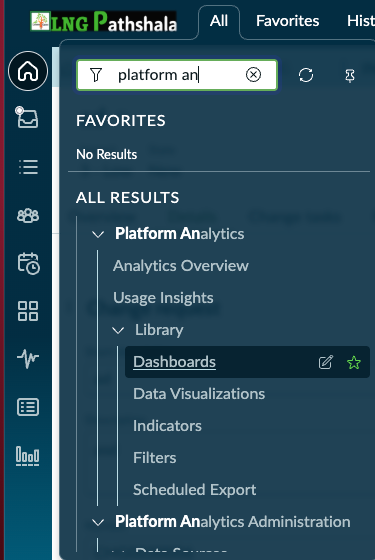Open the pulse activity icon in sidebar

pos(28,359)
